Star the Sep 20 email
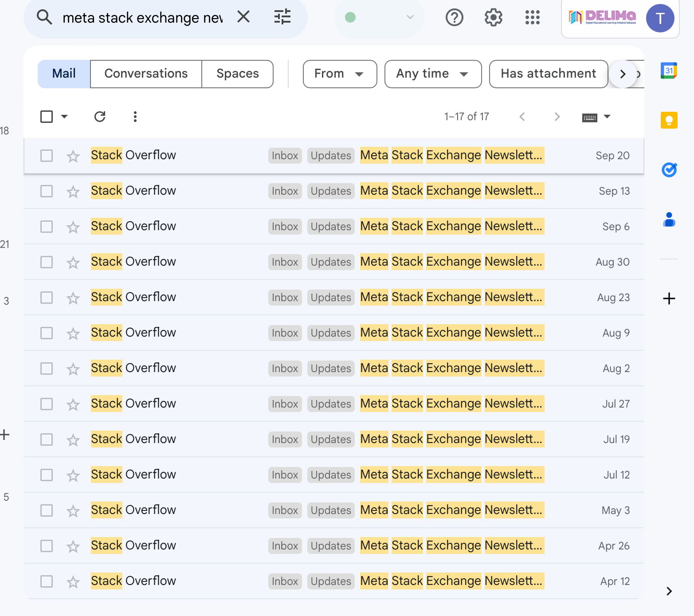 [73, 156]
